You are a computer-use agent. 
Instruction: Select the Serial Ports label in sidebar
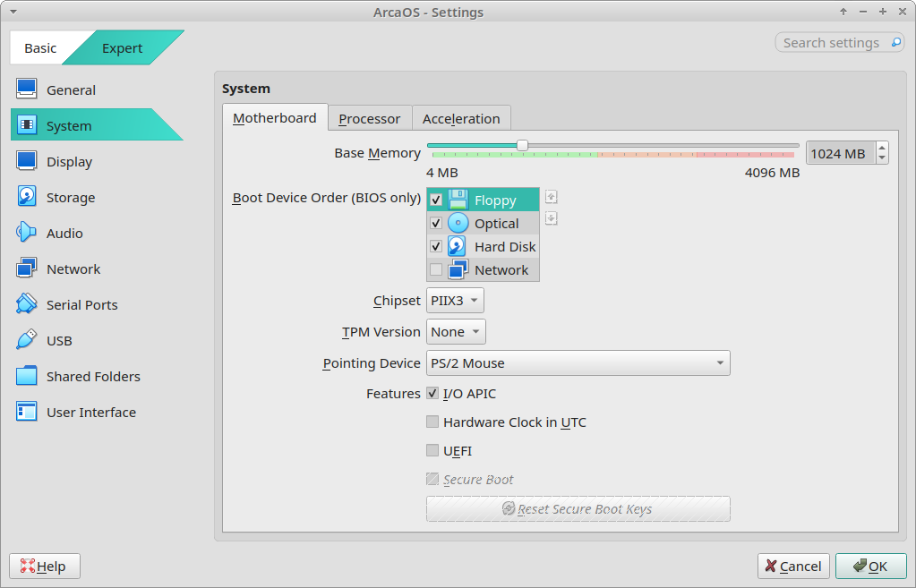82,305
